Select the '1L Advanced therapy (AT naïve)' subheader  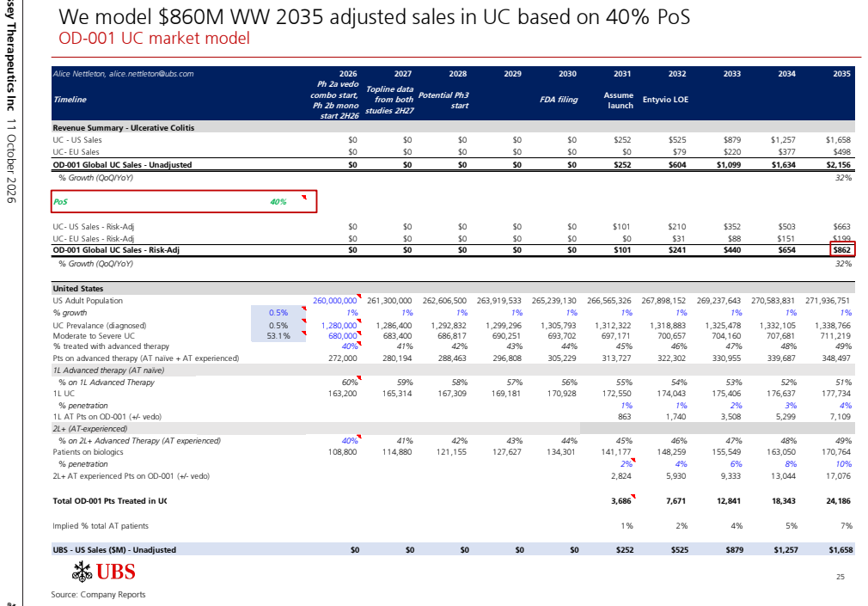pos(108,370)
